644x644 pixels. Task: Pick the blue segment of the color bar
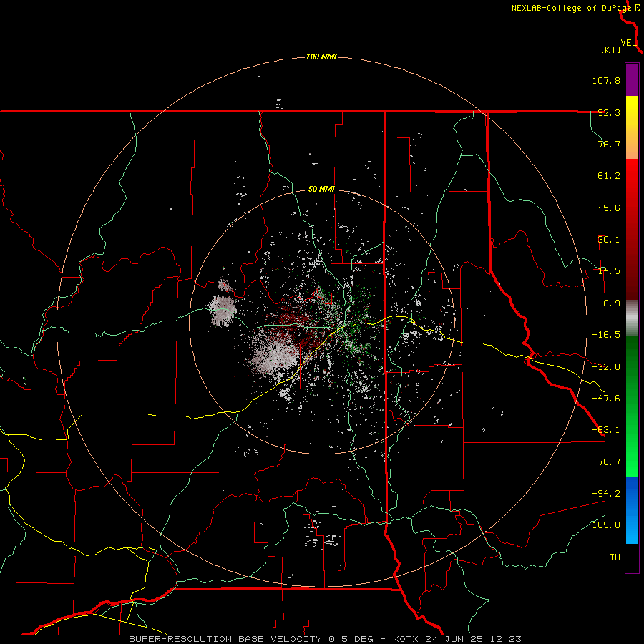point(632,510)
